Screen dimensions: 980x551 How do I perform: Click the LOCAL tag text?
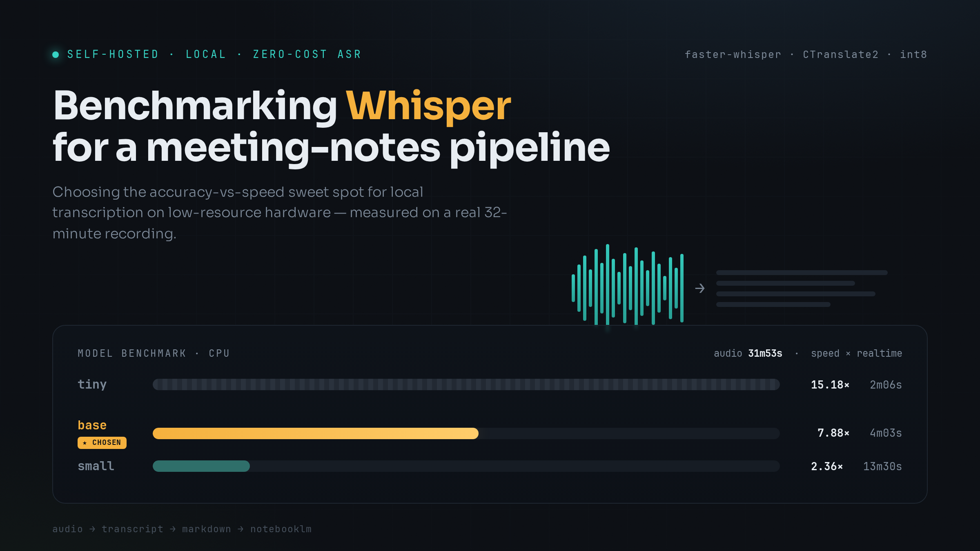206,54
